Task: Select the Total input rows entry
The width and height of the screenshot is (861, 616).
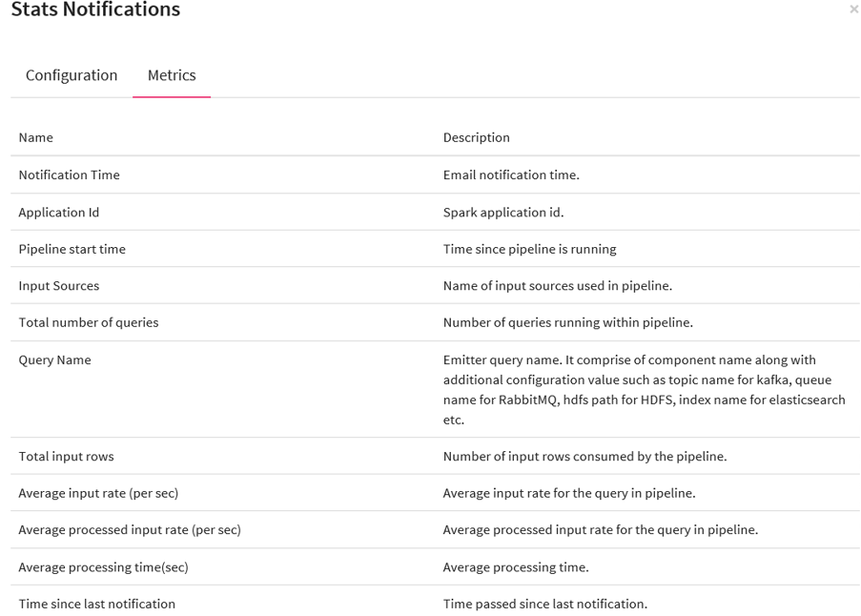Action: 66,456
